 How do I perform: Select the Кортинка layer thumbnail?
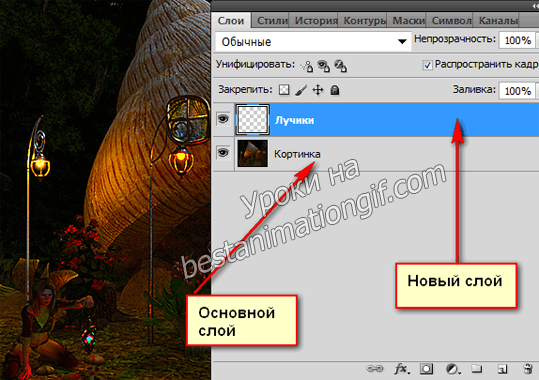click(253, 153)
